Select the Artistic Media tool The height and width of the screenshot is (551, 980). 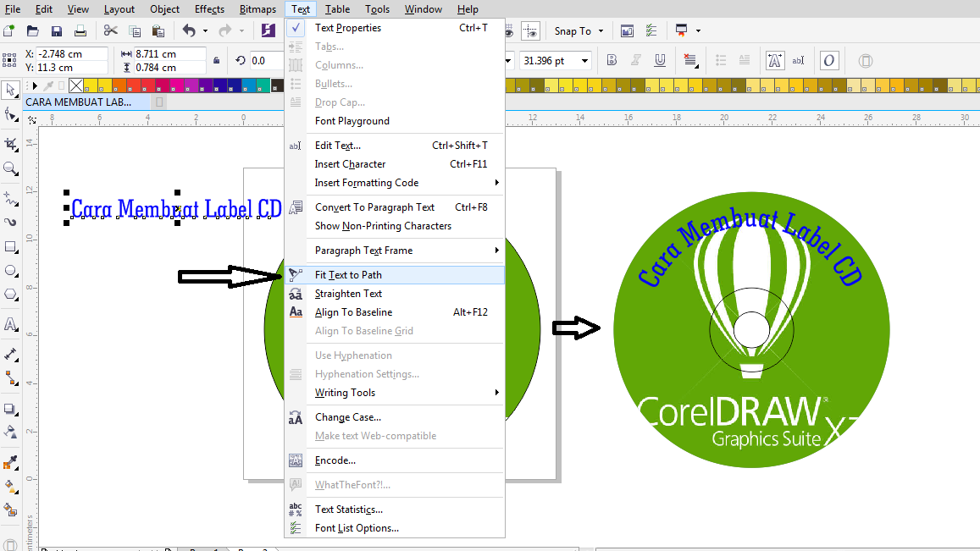(x=10, y=223)
